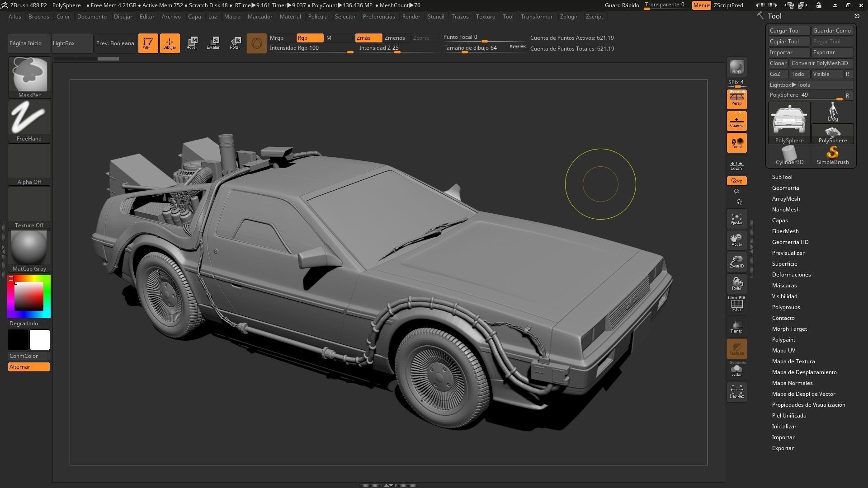Select the Dog tool thumbnail

pyautogui.click(x=833, y=112)
